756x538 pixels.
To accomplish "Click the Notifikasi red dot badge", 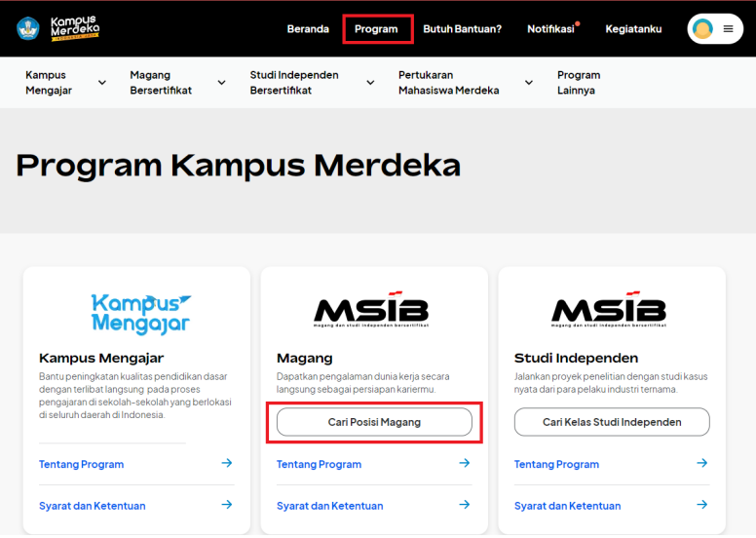I will (x=577, y=23).
